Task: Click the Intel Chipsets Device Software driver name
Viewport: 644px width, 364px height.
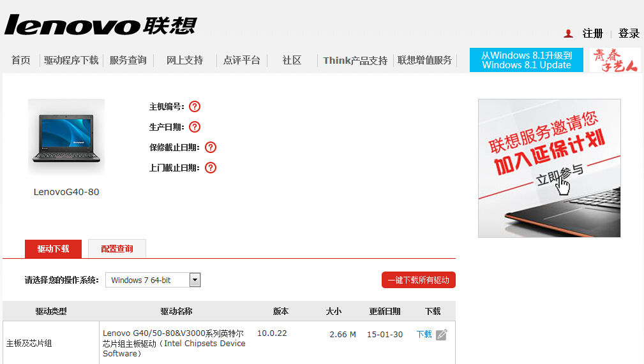Action: (x=174, y=344)
